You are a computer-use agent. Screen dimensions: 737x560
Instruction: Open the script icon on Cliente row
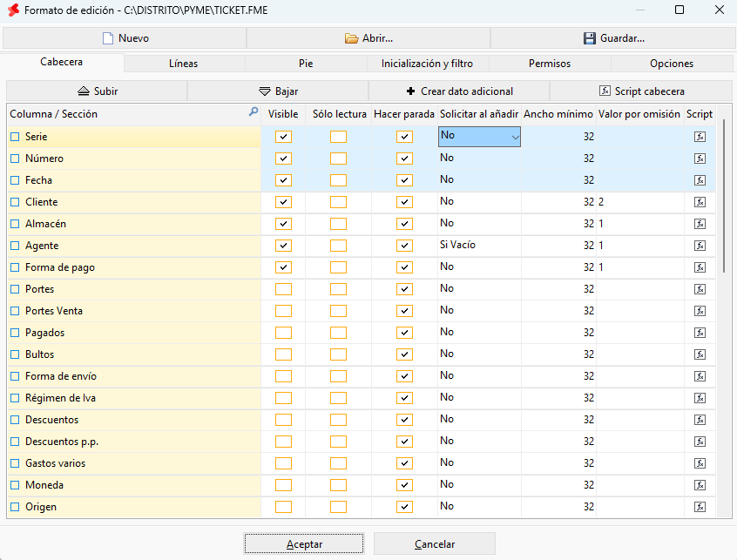click(x=700, y=202)
